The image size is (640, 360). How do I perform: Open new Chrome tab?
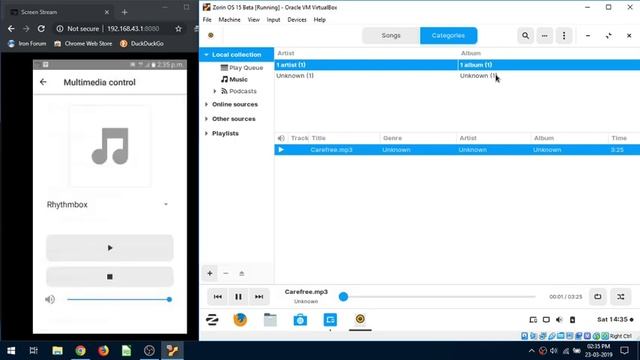coord(124,12)
